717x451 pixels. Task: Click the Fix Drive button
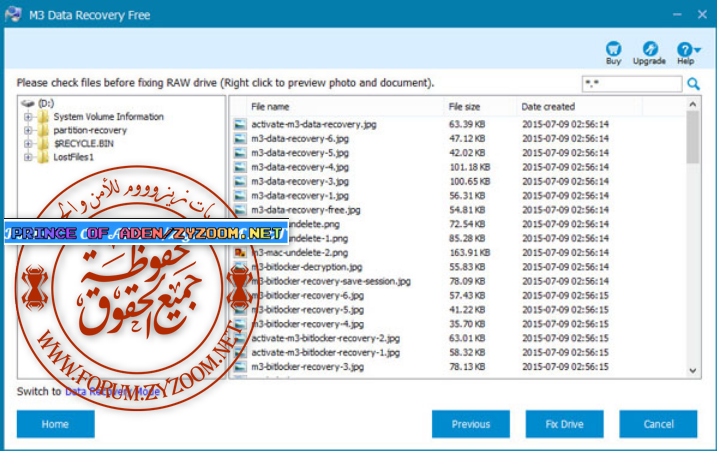pos(564,424)
